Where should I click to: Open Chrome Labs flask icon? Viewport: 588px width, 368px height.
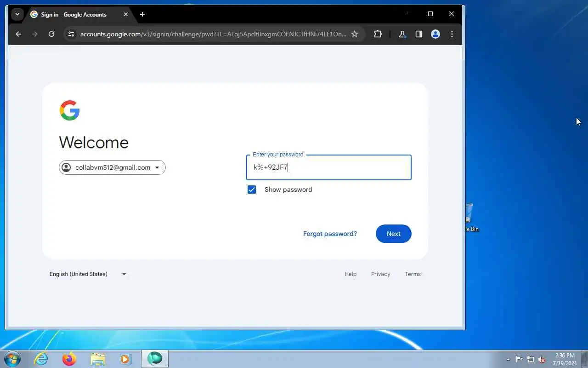tap(402, 34)
